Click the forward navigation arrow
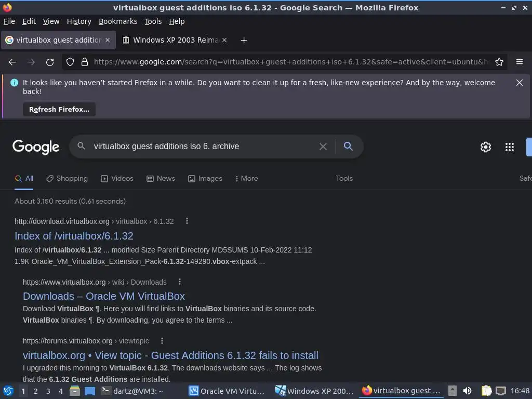 pos(31,62)
